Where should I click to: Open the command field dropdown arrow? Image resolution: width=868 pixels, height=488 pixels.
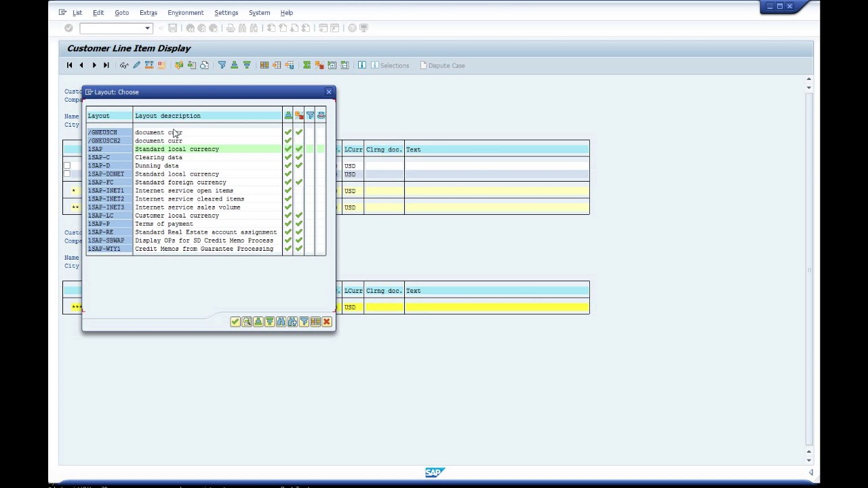tap(147, 28)
